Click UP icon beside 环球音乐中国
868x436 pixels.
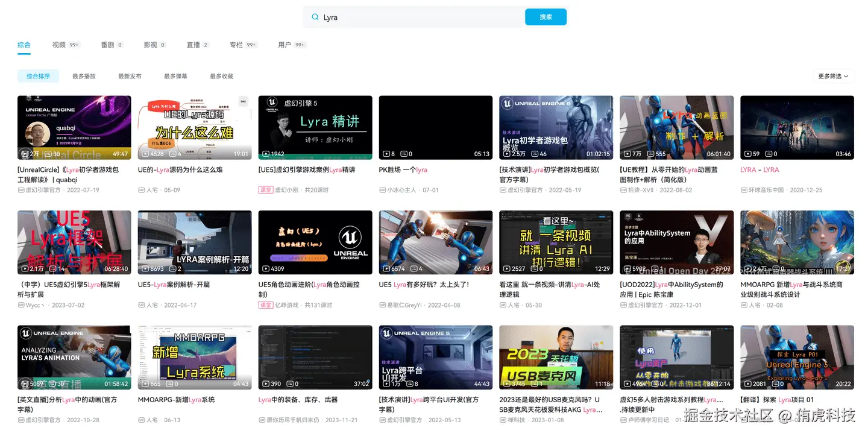(x=744, y=190)
